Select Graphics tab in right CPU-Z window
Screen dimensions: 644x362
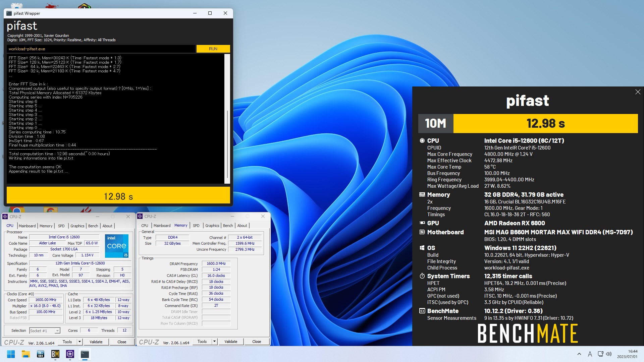tap(212, 226)
